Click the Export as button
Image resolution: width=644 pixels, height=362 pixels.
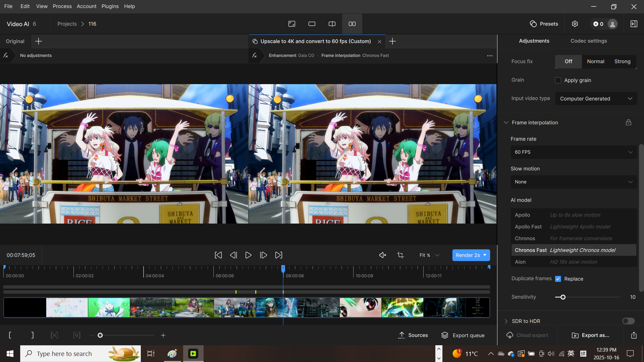tap(591, 335)
